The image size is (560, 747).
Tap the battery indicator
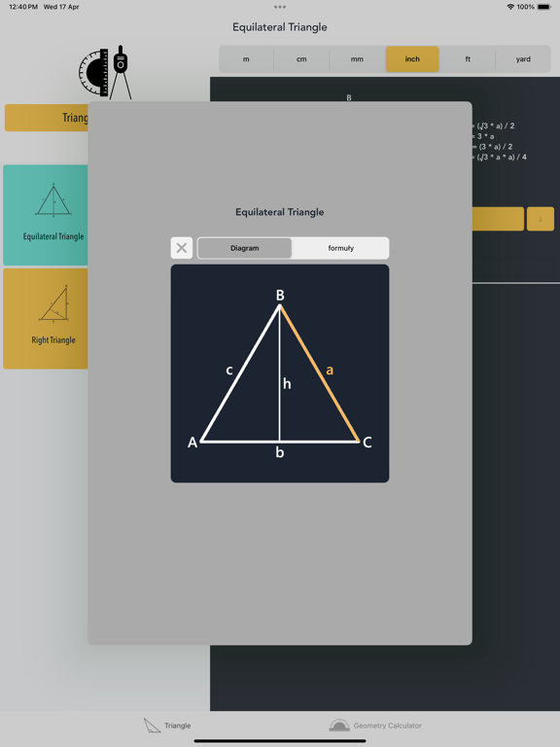point(543,7)
